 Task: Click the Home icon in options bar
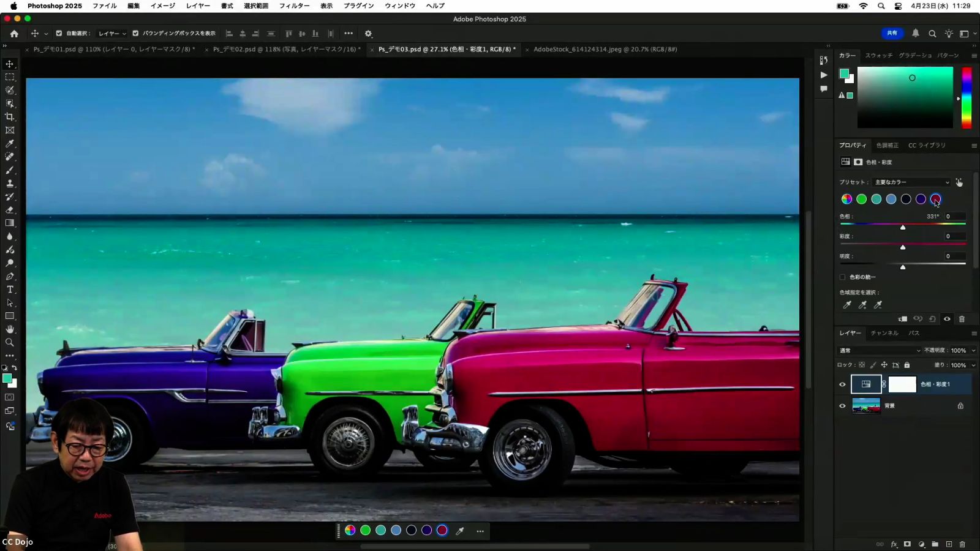(x=14, y=34)
